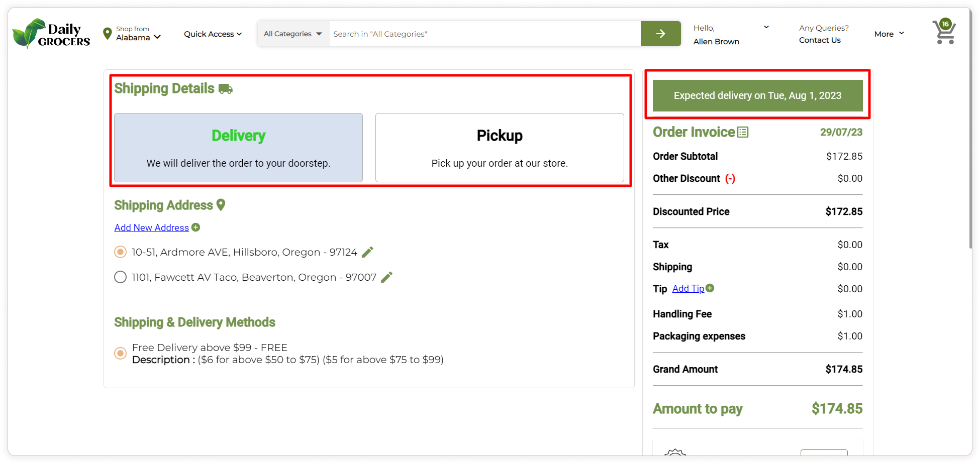Open the All Categories dropdown

[293, 34]
